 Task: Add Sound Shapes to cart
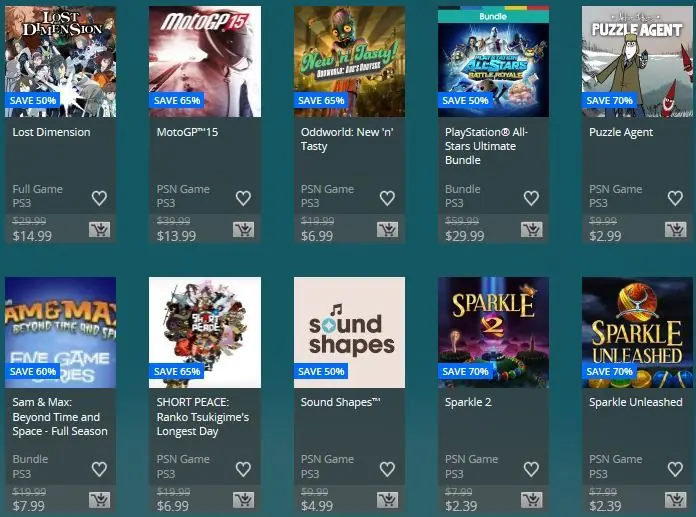coord(388,500)
